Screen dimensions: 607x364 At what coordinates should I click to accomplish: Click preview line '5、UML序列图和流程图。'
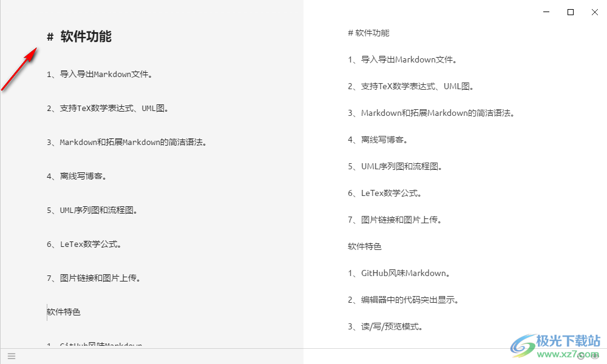(395, 166)
